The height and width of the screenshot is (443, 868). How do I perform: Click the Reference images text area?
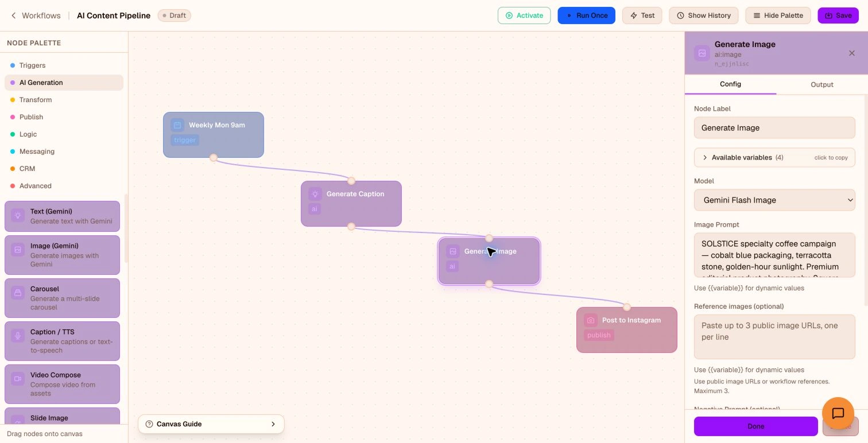(x=774, y=337)
